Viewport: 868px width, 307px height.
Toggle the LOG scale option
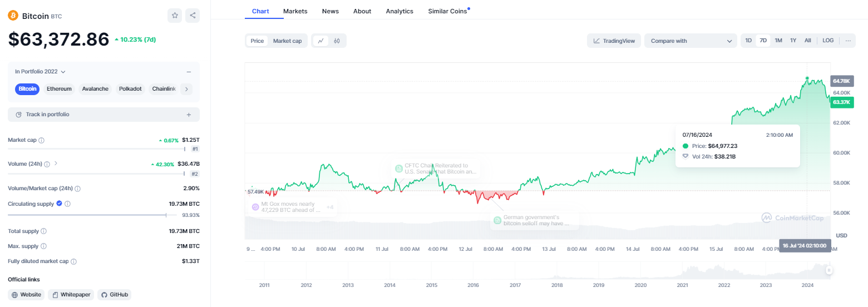[x=828, y=41]
